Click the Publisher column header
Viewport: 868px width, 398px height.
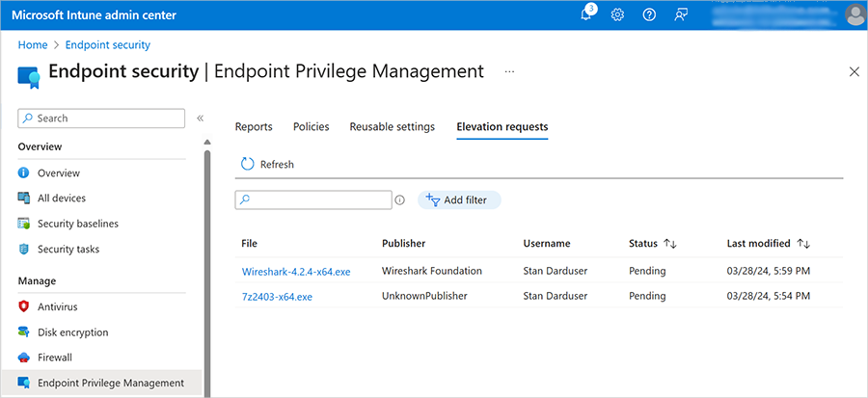403,243
